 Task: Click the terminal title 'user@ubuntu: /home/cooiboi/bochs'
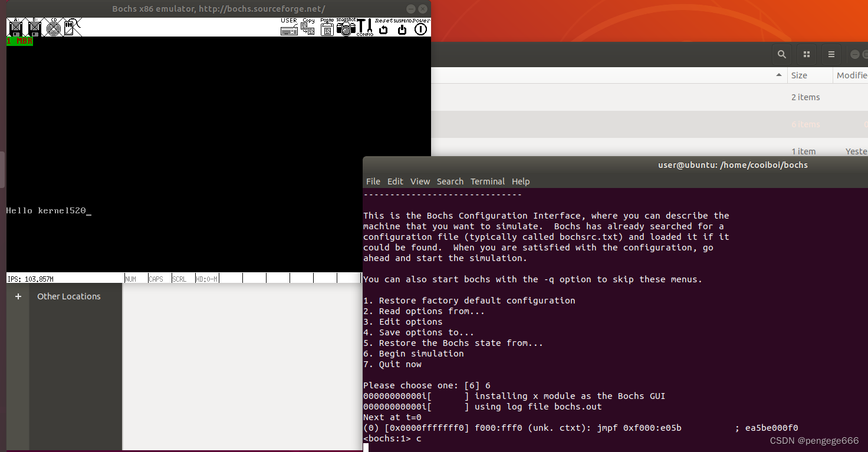(733, 165)
